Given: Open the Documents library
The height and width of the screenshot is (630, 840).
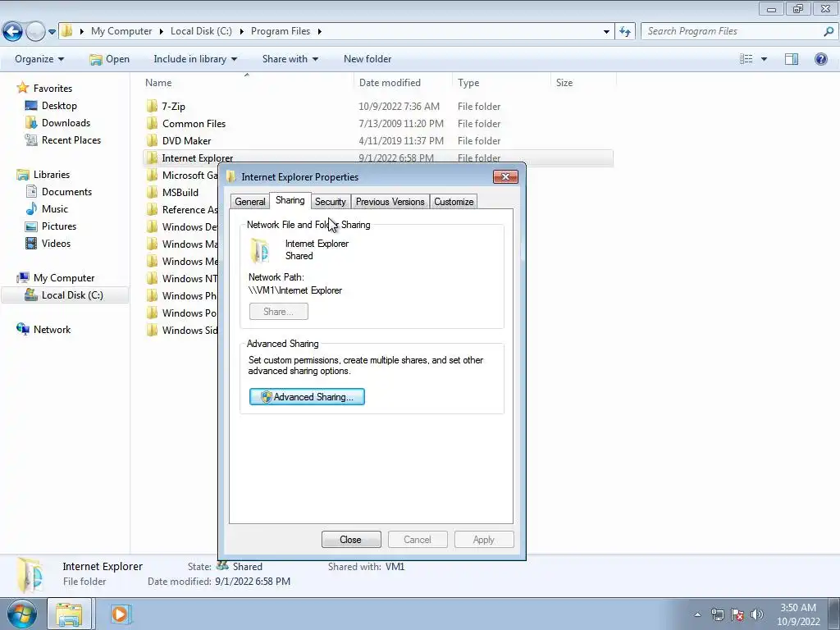Looking at the screenshot, I should click(x=58, y=191).
